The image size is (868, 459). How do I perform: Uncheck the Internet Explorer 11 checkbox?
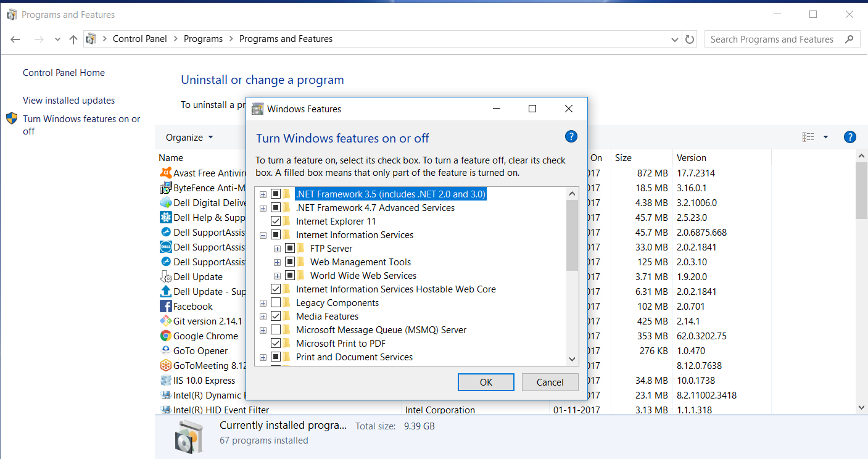[276, 221]
